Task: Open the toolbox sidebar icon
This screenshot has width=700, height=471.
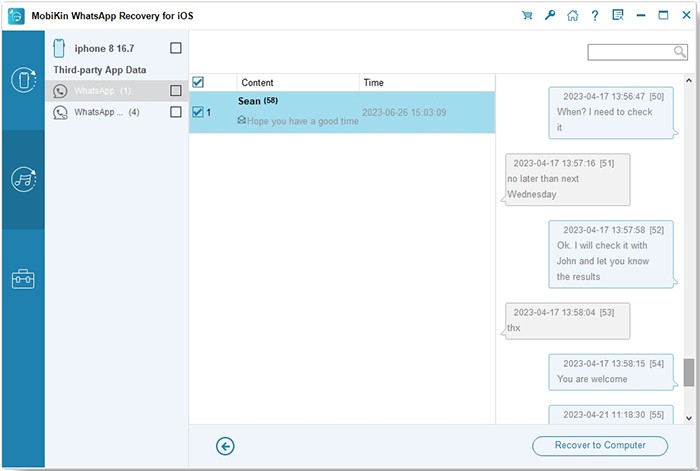Action: (x=23, y=279)
